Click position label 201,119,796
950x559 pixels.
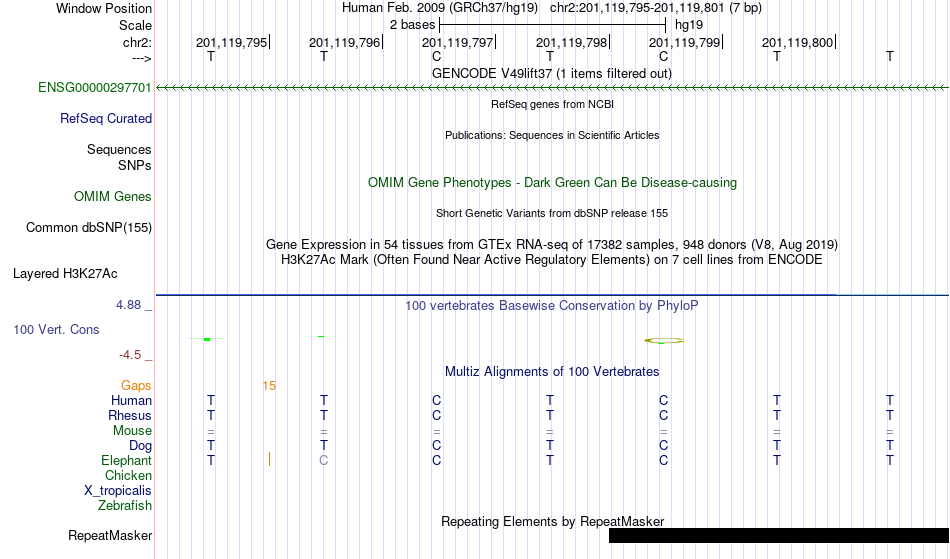click(x=344, y=42)
